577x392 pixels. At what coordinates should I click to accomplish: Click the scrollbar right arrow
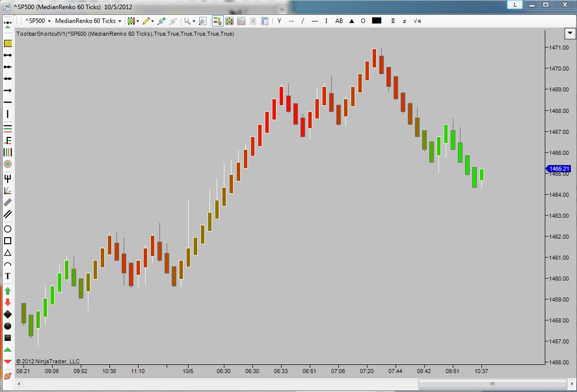point(572,384)
